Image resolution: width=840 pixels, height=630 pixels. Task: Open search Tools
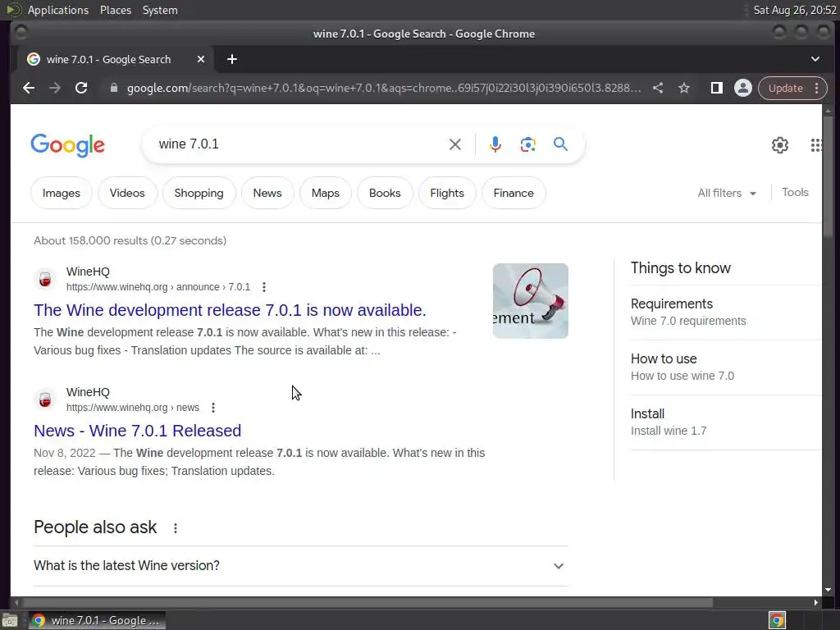795,192
